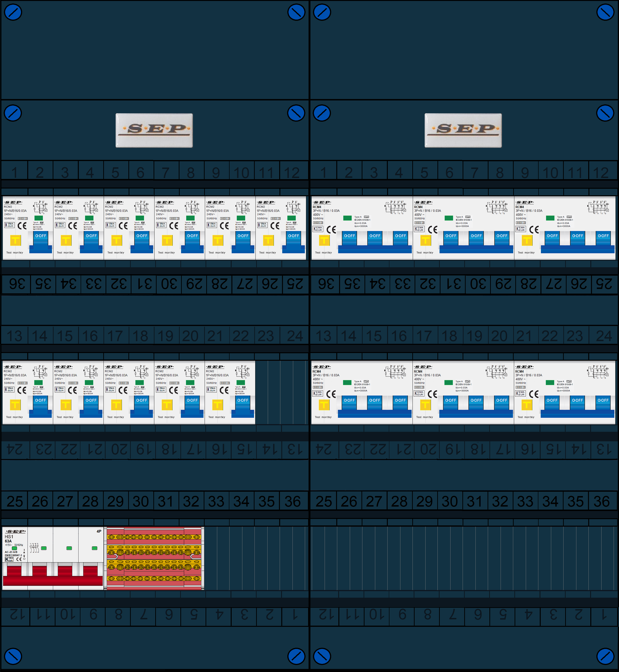This screenshot has height=672, width=619.
Task: Push yellow T test button of RCM4 under right slots 5-8
Action: [x=426, y=240]
